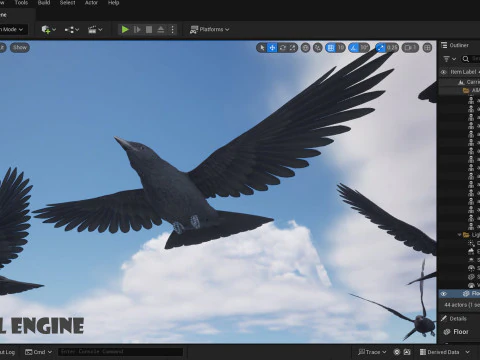Open play options three-dot menu
This screenshot has width=480, height=360.
coord(172,30)
